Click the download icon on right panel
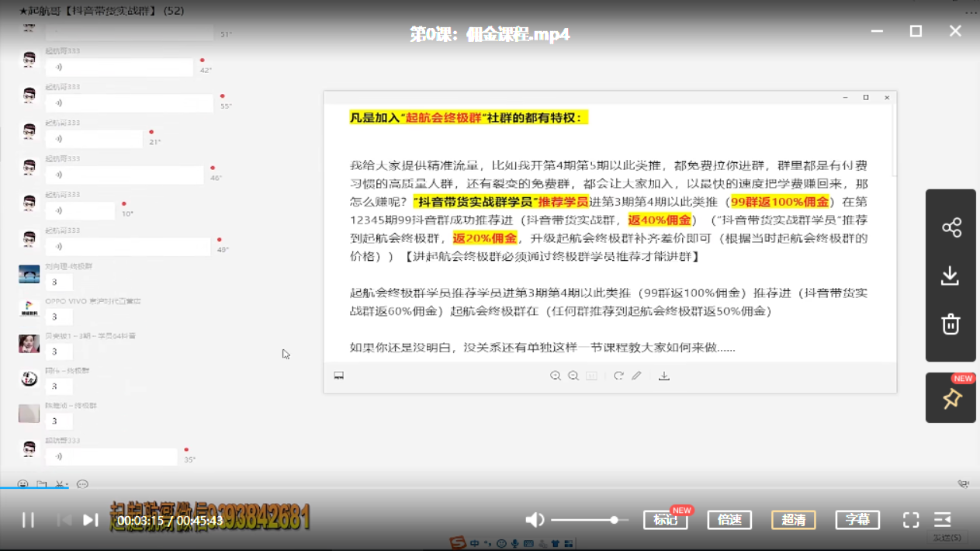The height and width of the screenshot is (551, 980). click(951, 275)
